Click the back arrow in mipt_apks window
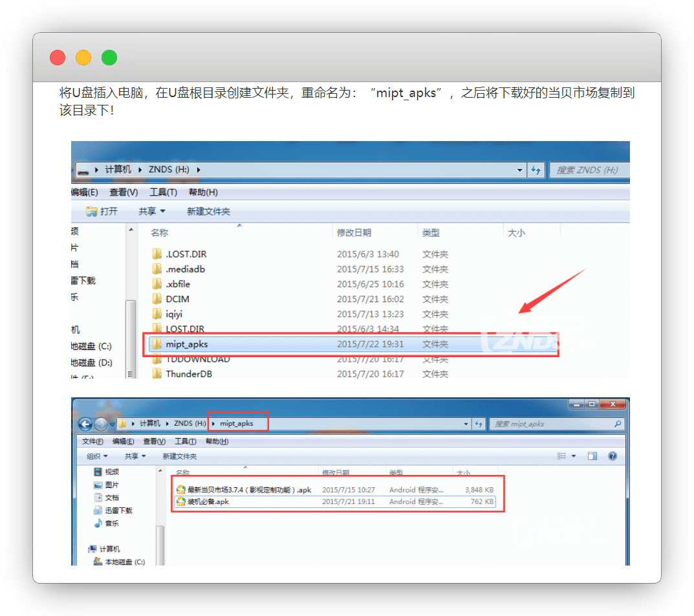Image resolution: width=694 pixels, height=616 pixels. point(85,424)
